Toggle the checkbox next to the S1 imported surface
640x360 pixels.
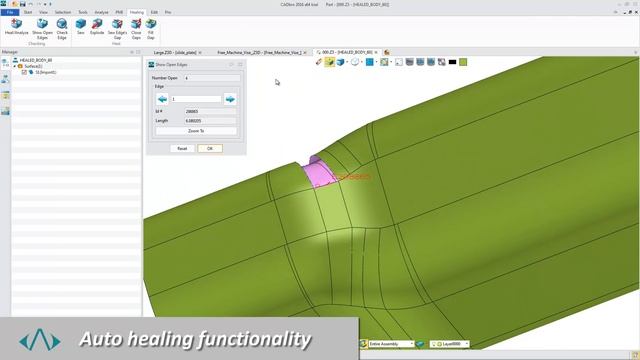(x=24, y=72)
